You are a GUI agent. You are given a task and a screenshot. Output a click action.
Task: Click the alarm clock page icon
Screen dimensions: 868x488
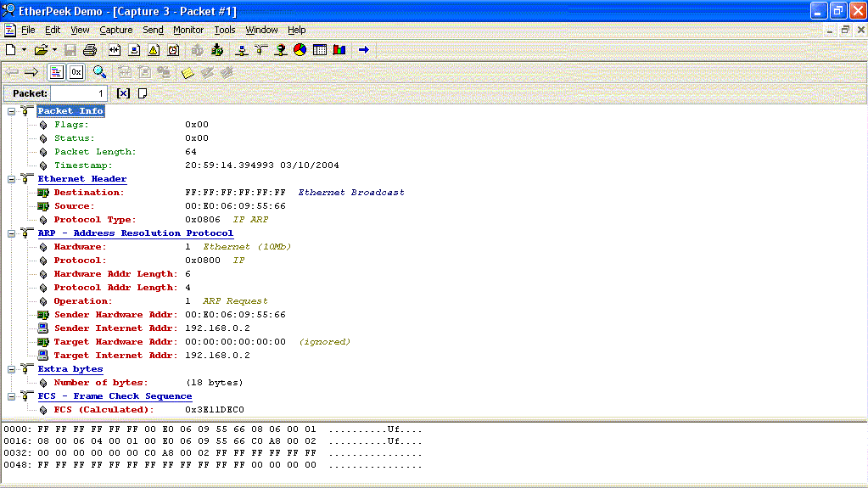(x=174, y=50)
